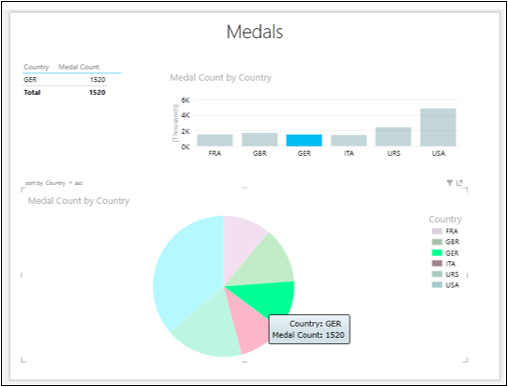The height and width of the screenshot is (387, 508).
Task: Select the GBR legend entry
Action: [445, 242]
